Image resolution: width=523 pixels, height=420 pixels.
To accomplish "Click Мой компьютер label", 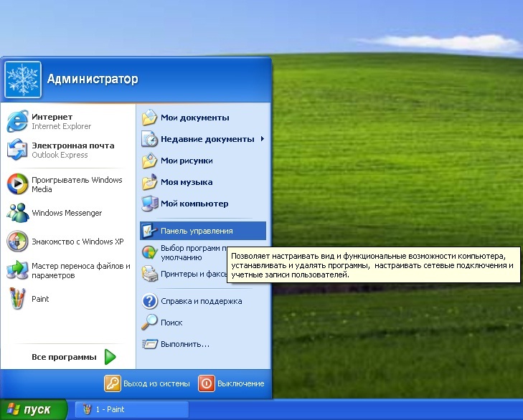I will (x=194, y=204).
